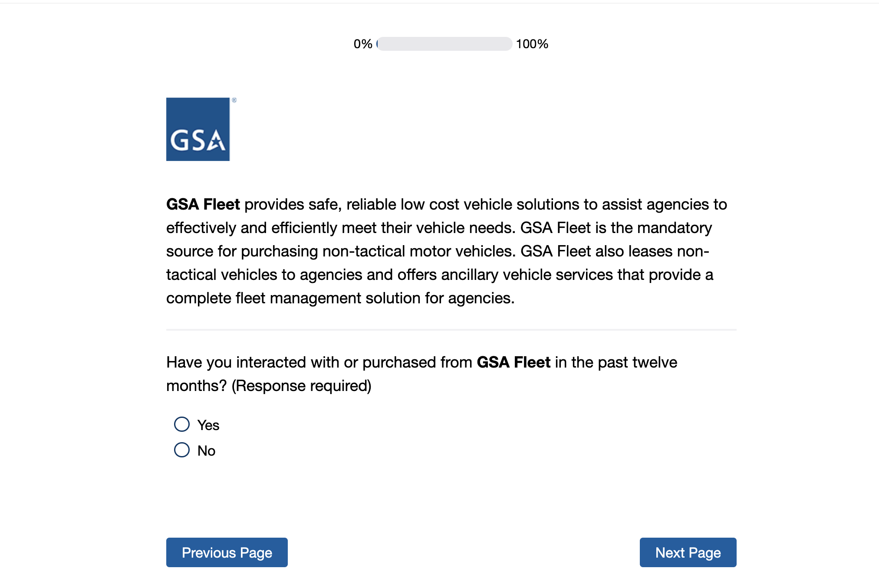The width and height of the screenshot is (879, 588).
Task: Click the horizontal divider below the description
Action: 451,330
